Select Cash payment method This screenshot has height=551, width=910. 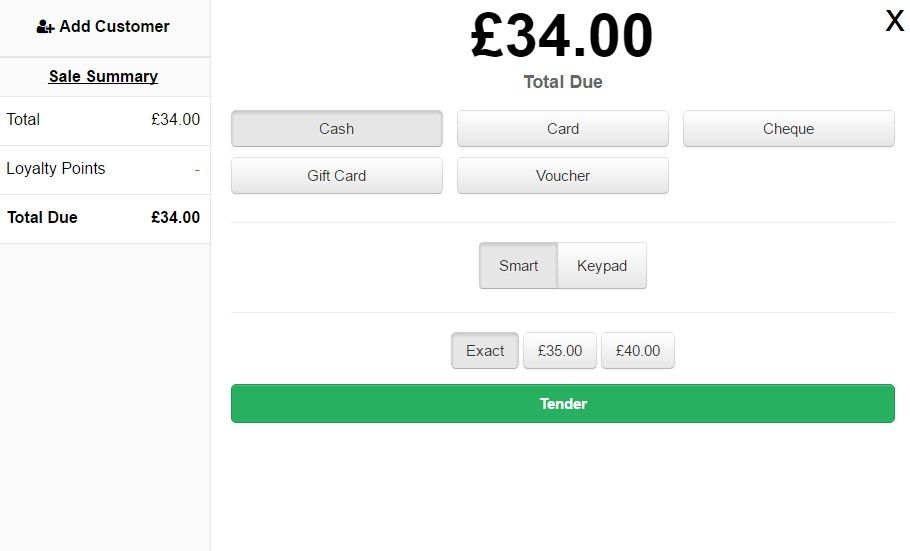tap(337, 128)
